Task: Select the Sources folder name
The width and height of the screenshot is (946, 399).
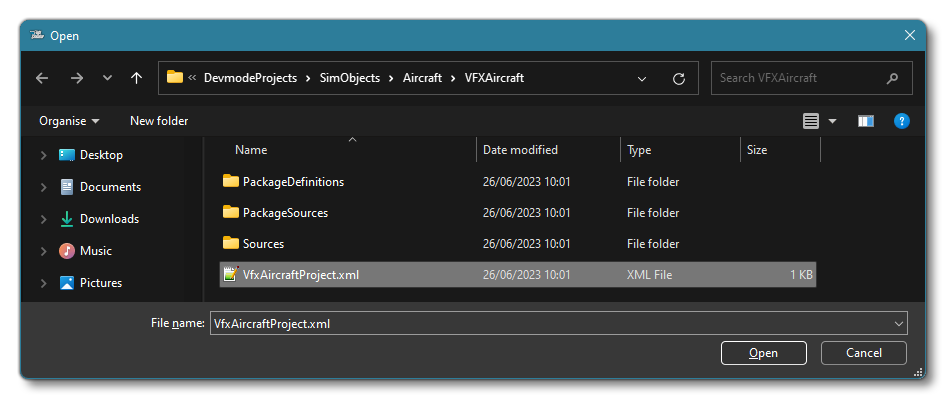Action: (263, 244)
